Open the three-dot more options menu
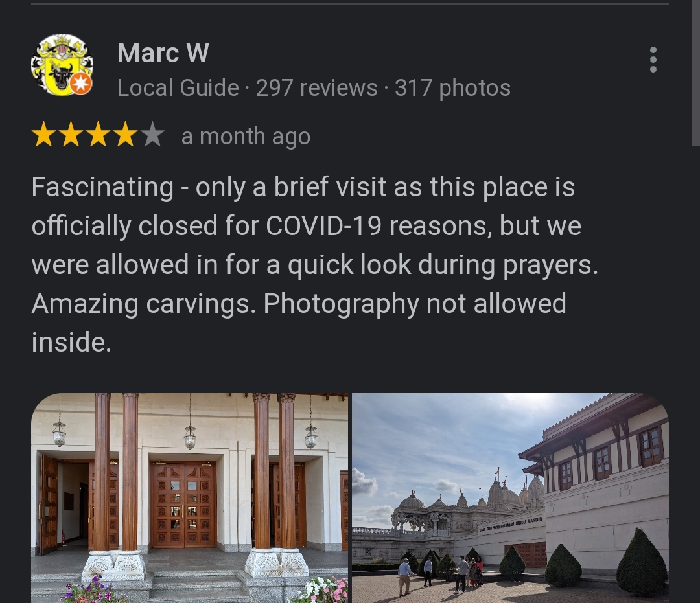Viewport: 700px width, 603px height. (x=653, y=60)
